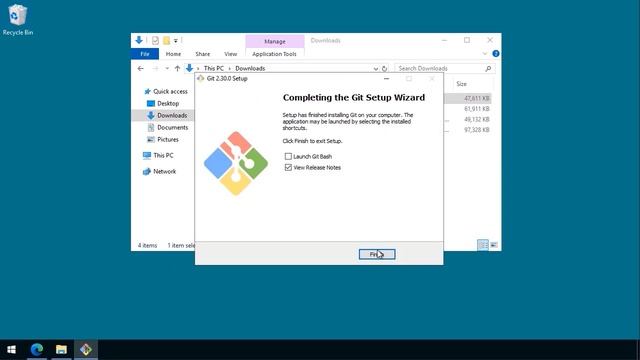Click the New folder quick access icon
This screenshot has width=640, height=360.
[x=166, y=40]
